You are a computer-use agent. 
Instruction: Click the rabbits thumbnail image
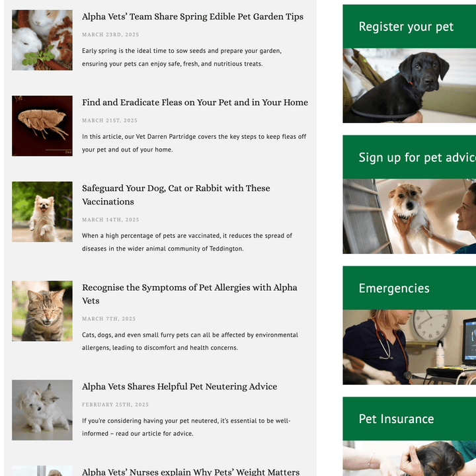tap(42, 40)
